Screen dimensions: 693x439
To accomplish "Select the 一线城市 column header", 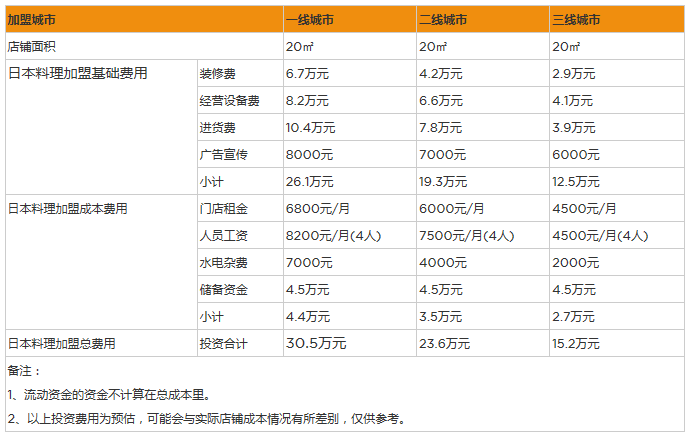I will 311,20.
